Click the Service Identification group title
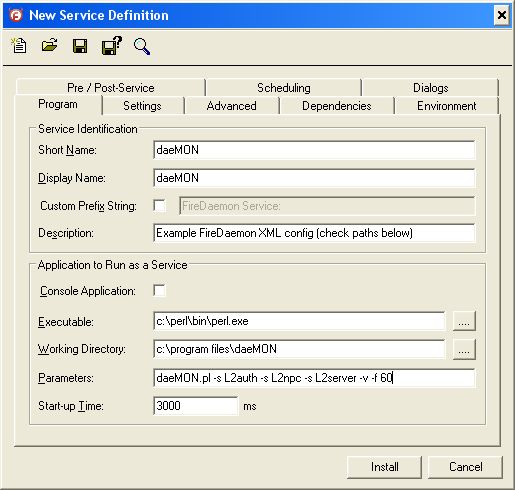The height and width of the screenshot is (490, 515). pos(88,129)
